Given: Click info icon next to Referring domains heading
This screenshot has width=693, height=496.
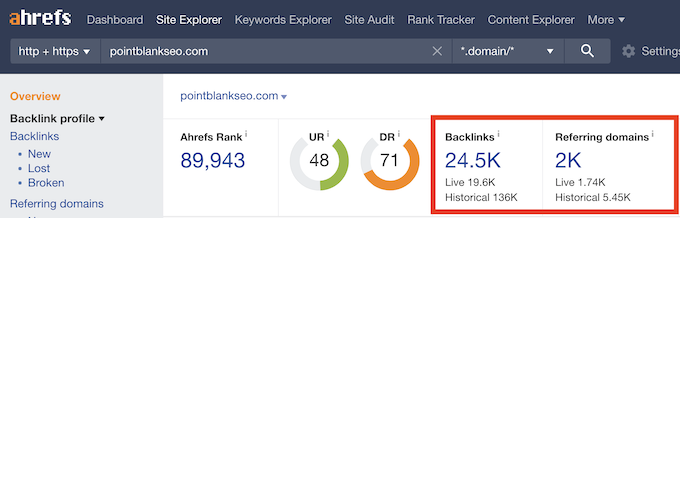Looking at the screenshot, I should pos(653,134).
